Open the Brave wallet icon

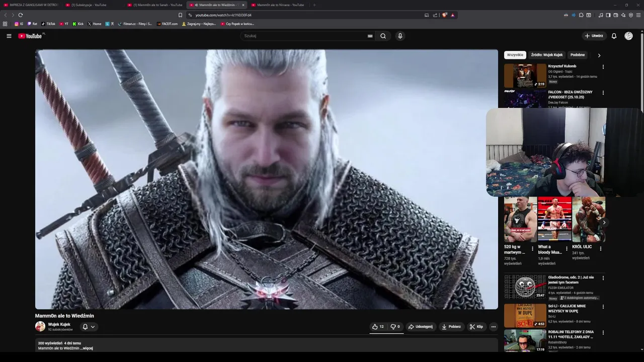(x=615, y=15)
